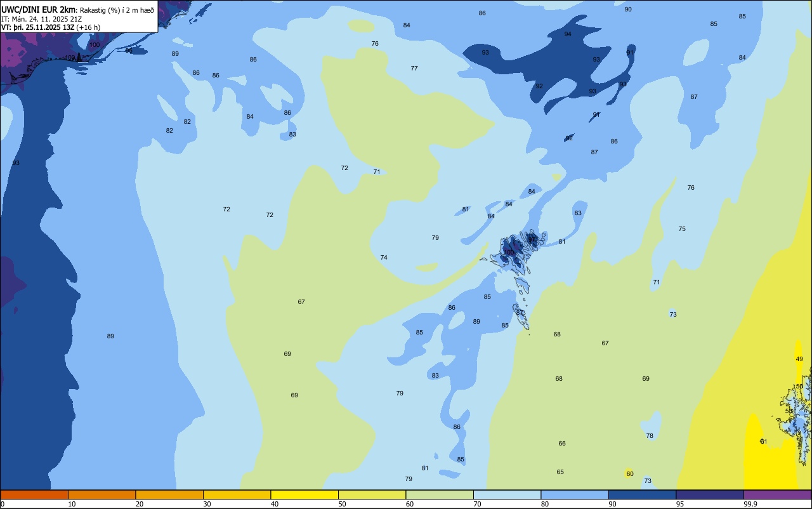Click the 80–90 medium blue legend swatch
The width and height of the screenshot is (812, 509).
coord(575,494)
